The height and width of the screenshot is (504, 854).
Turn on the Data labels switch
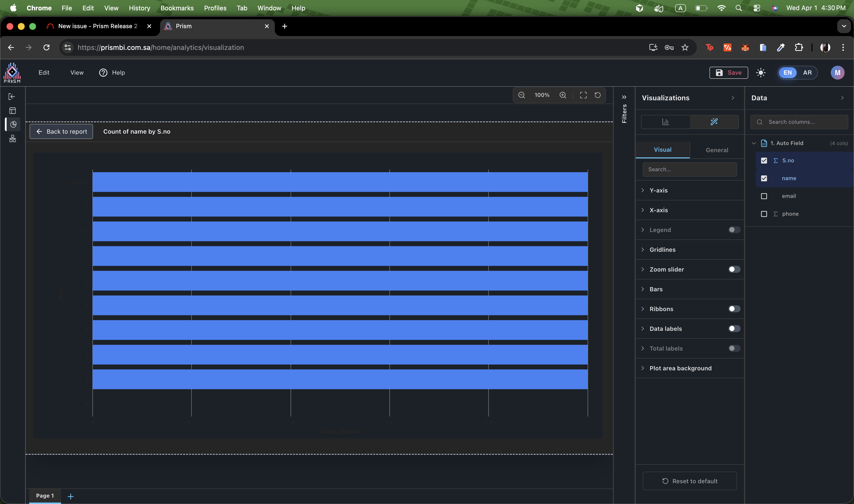pos(734,328)
